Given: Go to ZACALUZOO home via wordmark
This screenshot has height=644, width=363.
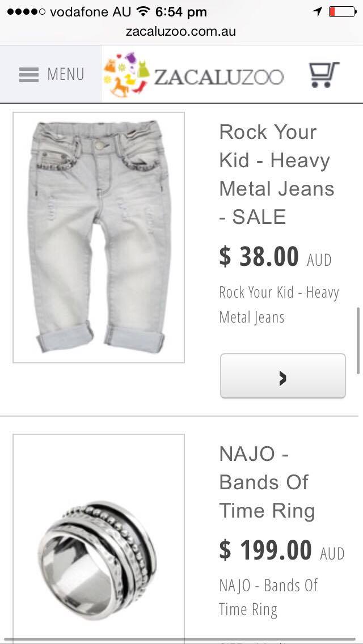Looking at the screenshot, I should tap(219, 77).
